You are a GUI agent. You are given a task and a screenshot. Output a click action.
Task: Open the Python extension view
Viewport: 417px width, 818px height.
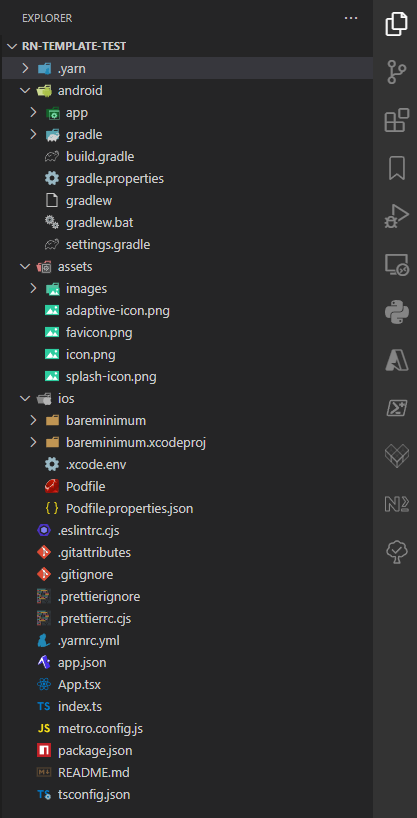click(396, 312)
